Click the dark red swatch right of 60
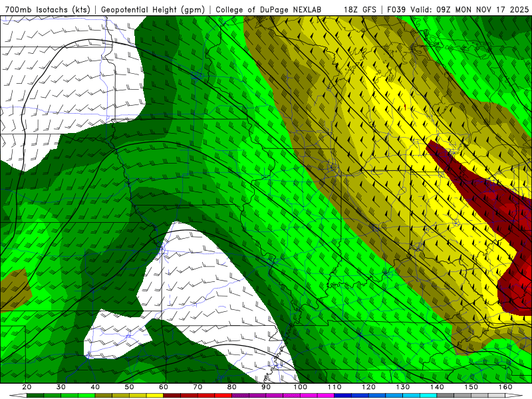This screenshot has height=399, width=532. pyautogui.click(x=172, y=396)
